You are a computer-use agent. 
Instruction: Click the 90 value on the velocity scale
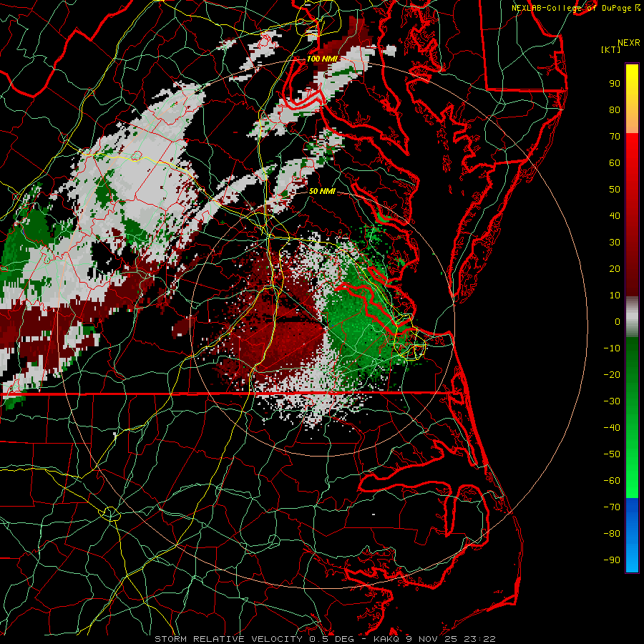(x=615, y=84)
